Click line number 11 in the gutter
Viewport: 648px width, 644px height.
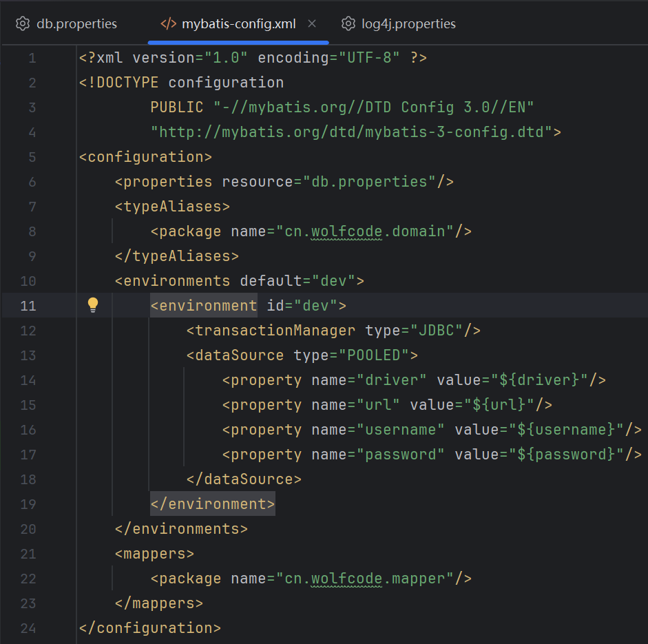pyautogui.click(x=28, y=306)
